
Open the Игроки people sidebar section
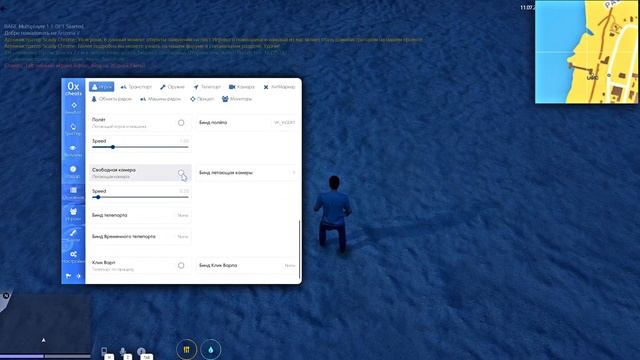point(73,214)
